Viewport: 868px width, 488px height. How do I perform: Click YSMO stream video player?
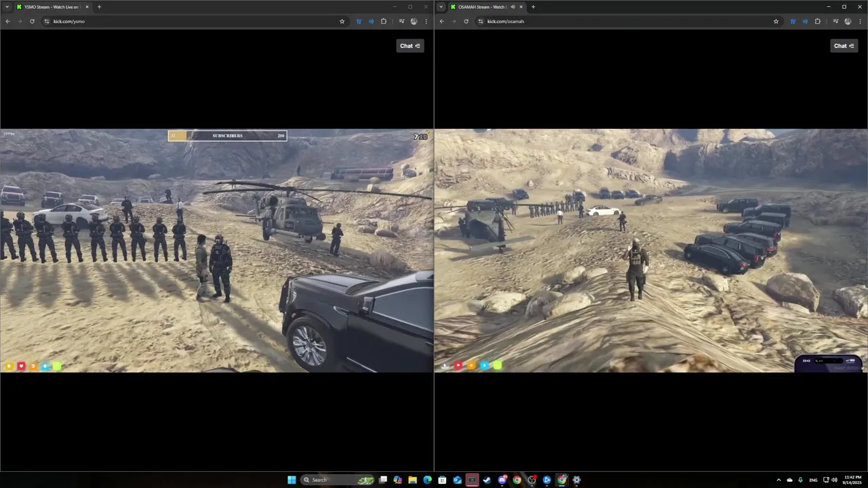(217, 251)
